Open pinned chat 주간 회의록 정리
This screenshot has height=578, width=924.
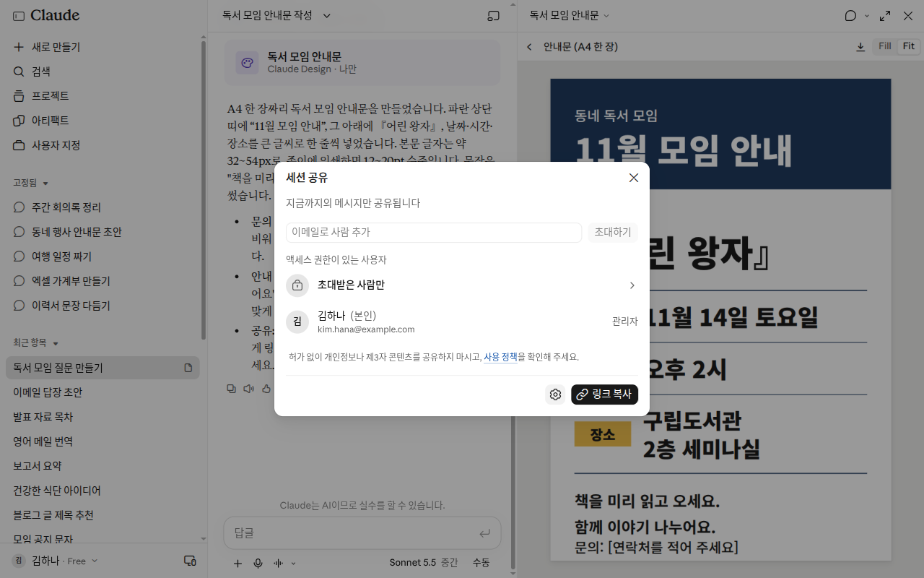point(103,207)
